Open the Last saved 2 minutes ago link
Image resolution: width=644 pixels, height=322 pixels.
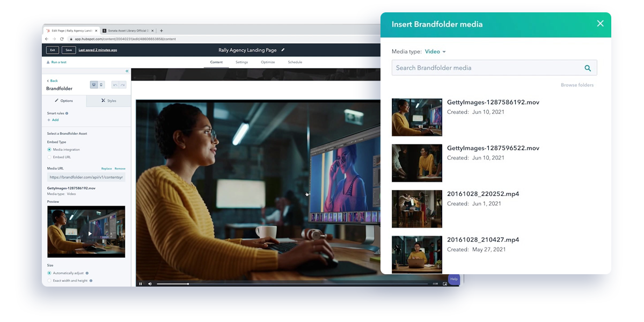98,50
